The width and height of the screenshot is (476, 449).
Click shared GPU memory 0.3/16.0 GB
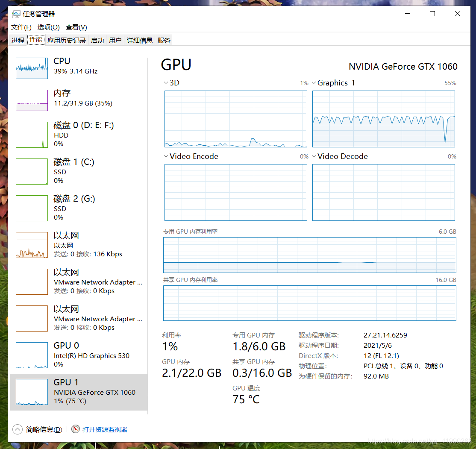(262, 373)
